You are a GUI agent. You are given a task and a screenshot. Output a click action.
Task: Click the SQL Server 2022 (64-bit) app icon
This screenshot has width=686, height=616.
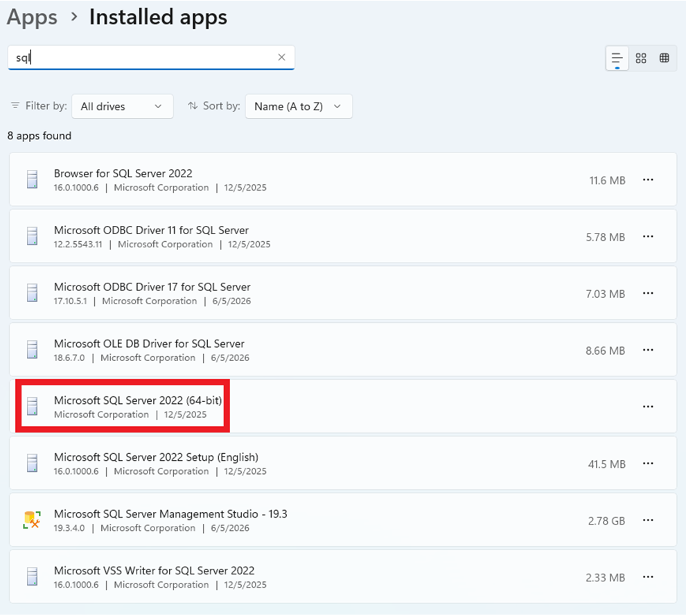33,407
